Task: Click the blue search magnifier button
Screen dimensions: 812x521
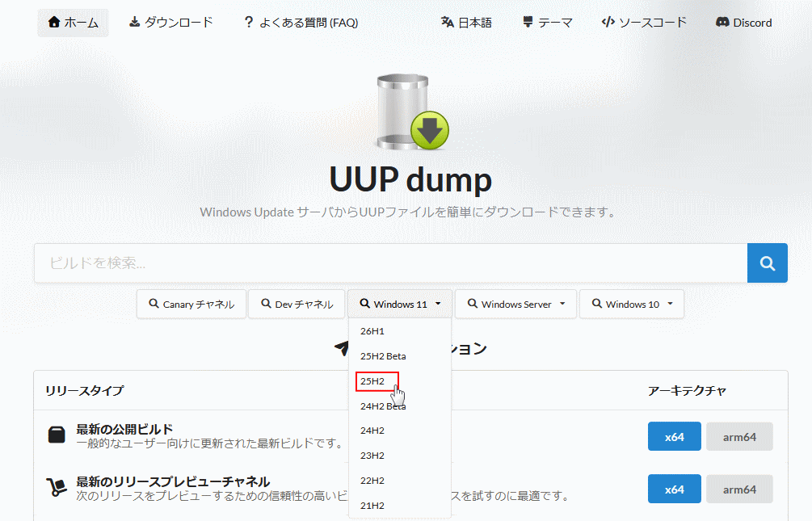Action: pyautogui.click(x=768, y=263)
